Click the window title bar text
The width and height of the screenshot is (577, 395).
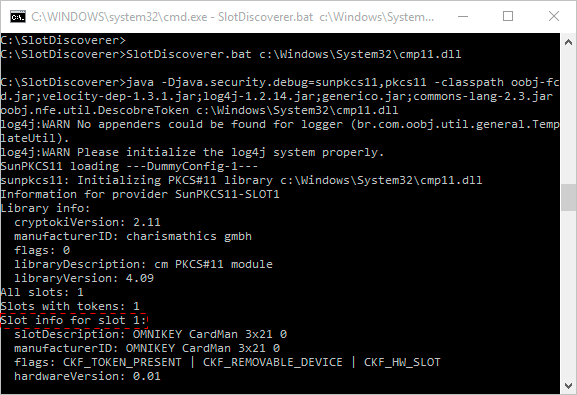pyautogui.click(x=233, y=17)
